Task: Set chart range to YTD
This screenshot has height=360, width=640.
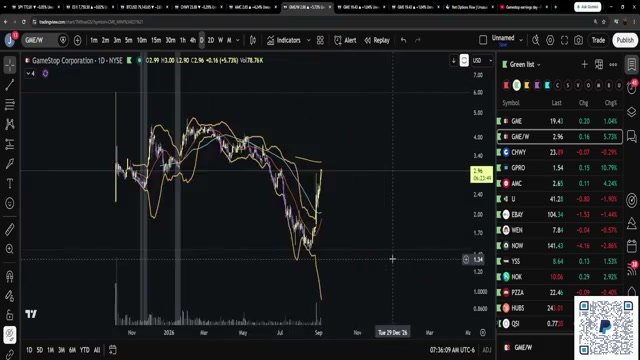Action: (84, 350)
